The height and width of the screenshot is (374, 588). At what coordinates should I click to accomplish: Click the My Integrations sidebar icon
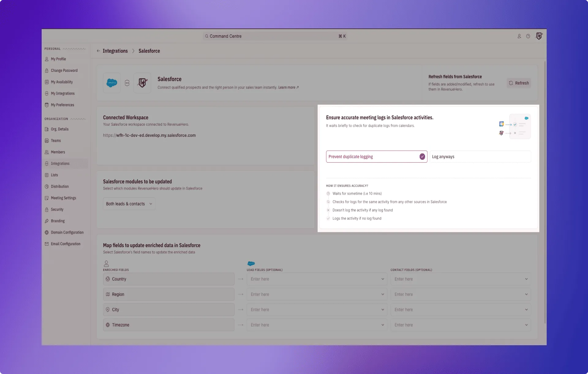coord(47,93)
